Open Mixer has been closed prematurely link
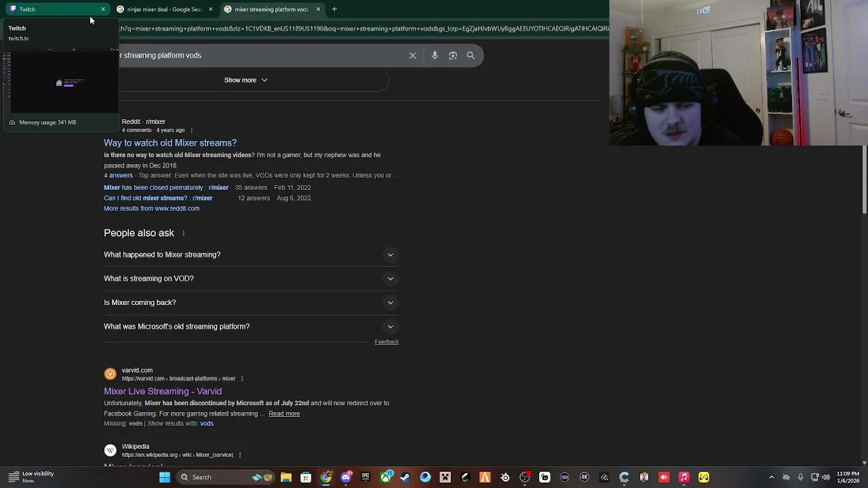The image size is (868, 488). [166, 188]
